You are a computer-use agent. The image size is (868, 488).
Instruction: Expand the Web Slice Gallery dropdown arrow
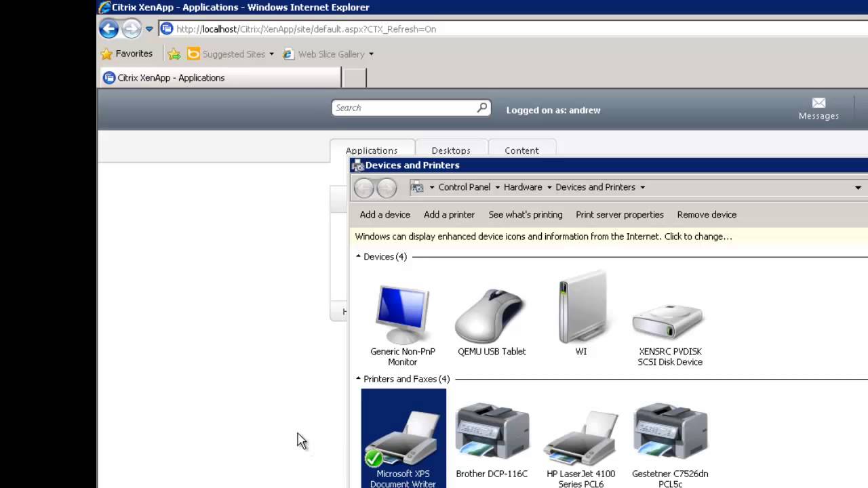pyautogui.click(x=371, y=54)
